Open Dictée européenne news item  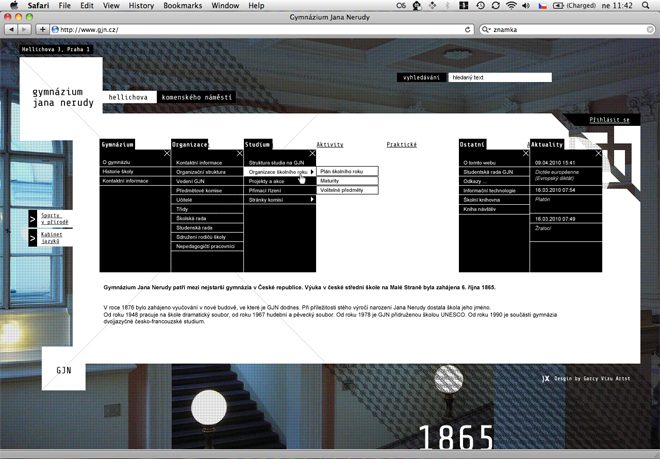pos(557,175)
